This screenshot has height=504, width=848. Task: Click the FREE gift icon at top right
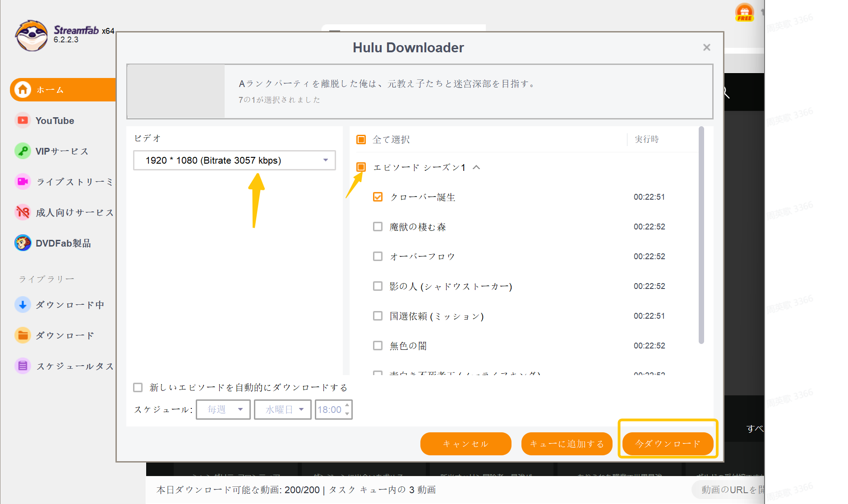(x=744, y=12)
